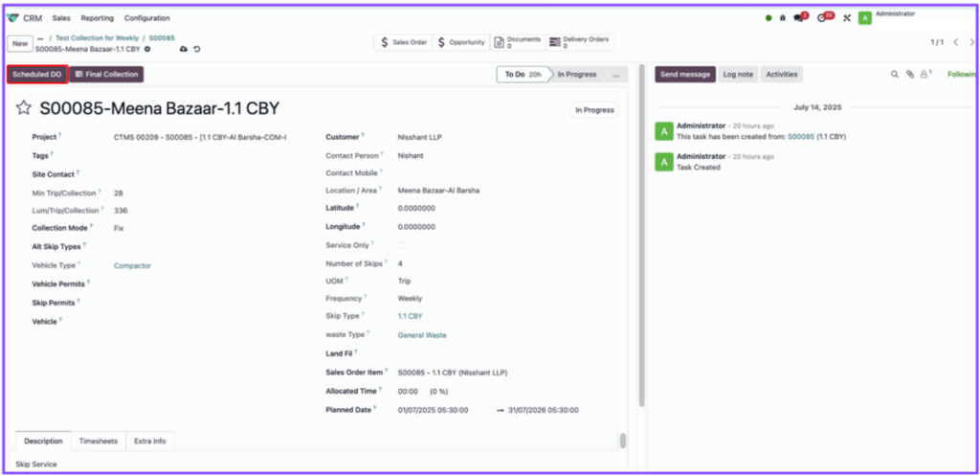This screenshot has width=980, height=476.
Task: Set stage to To Do in status bar
Action: 523,74
